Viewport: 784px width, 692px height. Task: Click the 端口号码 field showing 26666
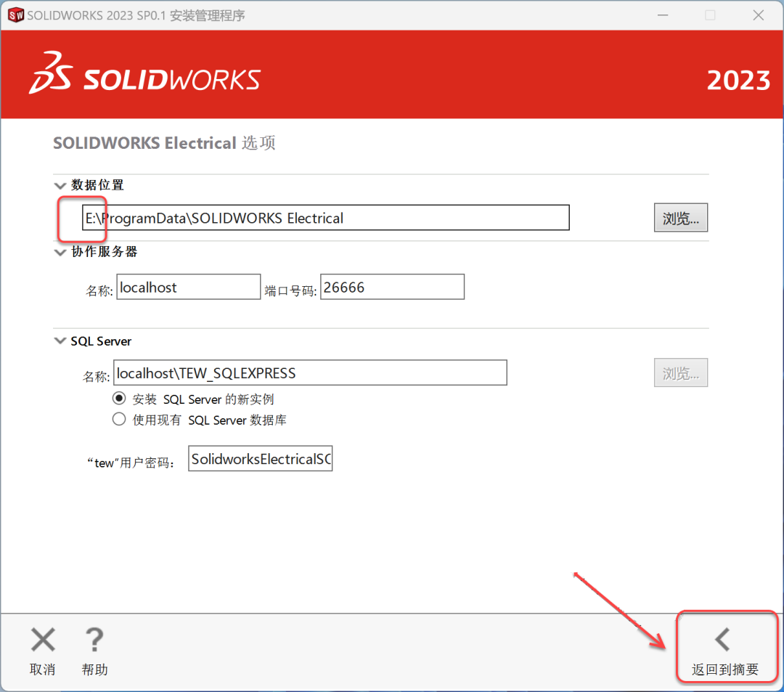(x=392, y=286)
